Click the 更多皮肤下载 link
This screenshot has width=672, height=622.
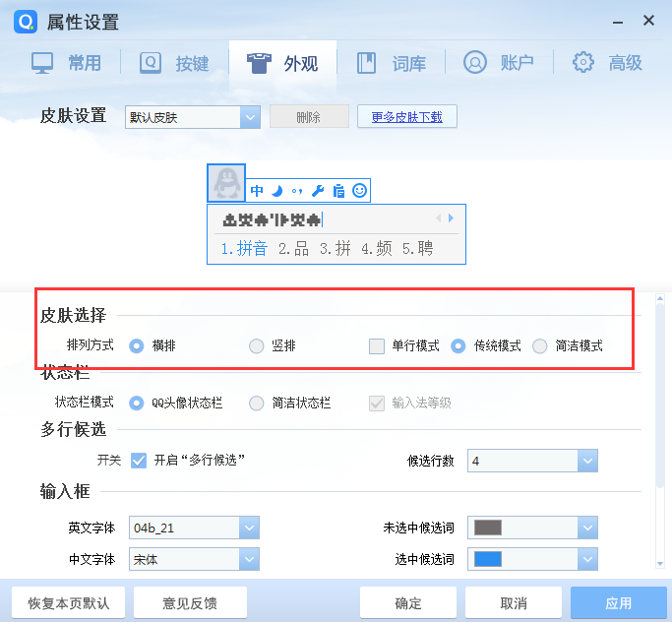(x=406, y=117)
